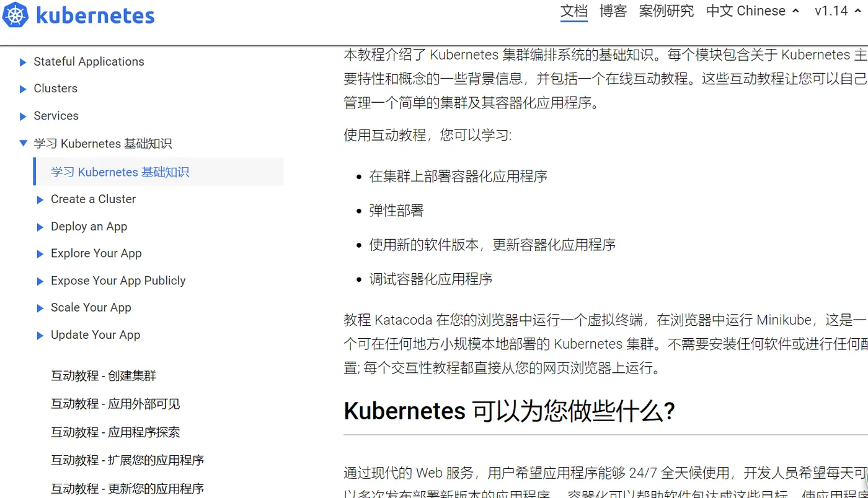Open Clusters in sidebar
The width and height of the screenshot is (868, 498).
pos(55,89)
